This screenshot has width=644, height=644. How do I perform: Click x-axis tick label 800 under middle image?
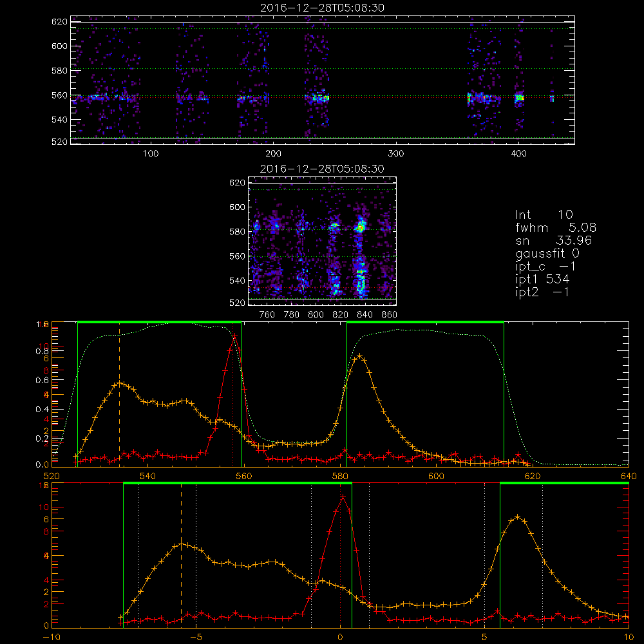[316, 315]
